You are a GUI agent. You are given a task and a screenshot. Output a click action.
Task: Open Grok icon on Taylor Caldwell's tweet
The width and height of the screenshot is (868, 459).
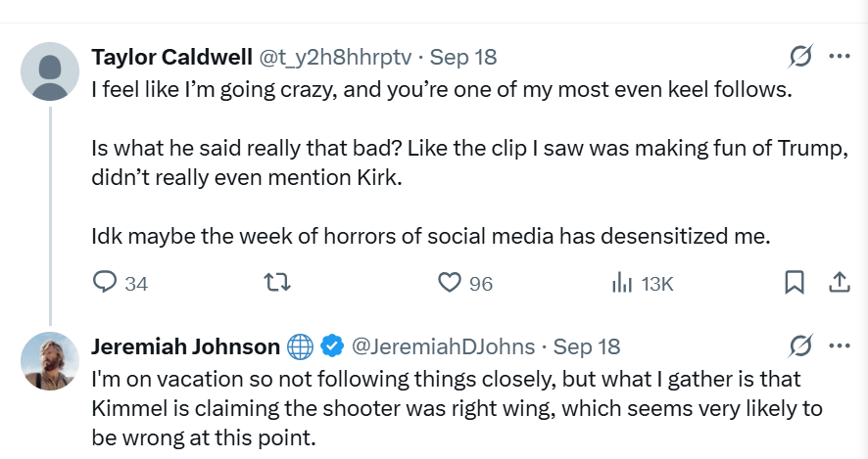coord(800,56)
